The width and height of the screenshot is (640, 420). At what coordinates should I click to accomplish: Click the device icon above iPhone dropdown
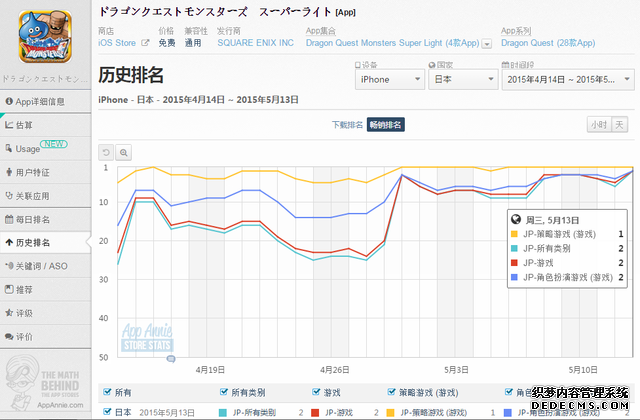358,65
